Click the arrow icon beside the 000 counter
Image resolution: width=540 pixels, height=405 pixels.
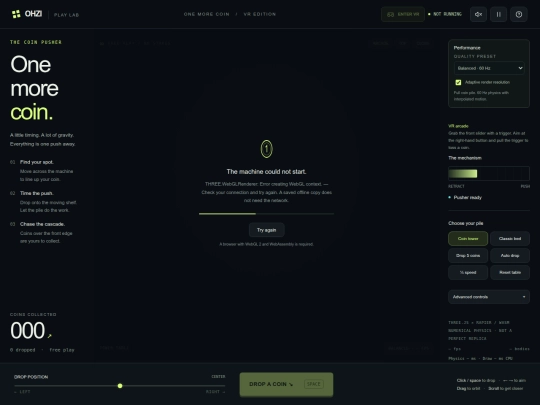pos(50,336)
